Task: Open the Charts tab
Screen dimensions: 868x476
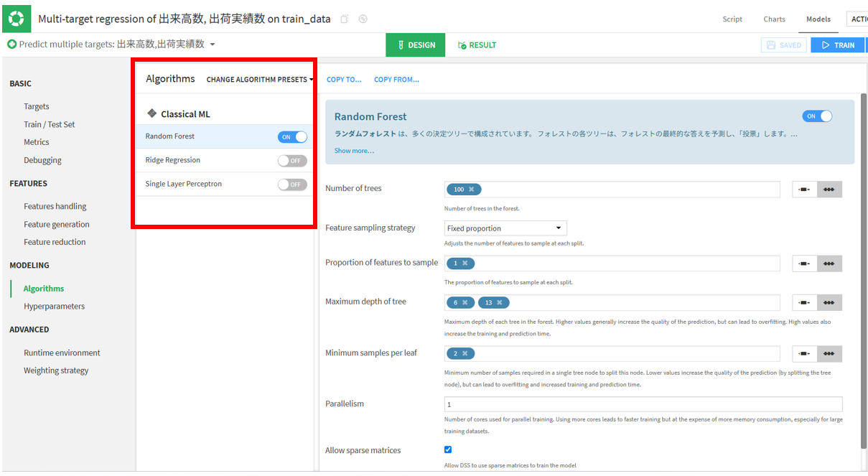Action: pos(775,19)
